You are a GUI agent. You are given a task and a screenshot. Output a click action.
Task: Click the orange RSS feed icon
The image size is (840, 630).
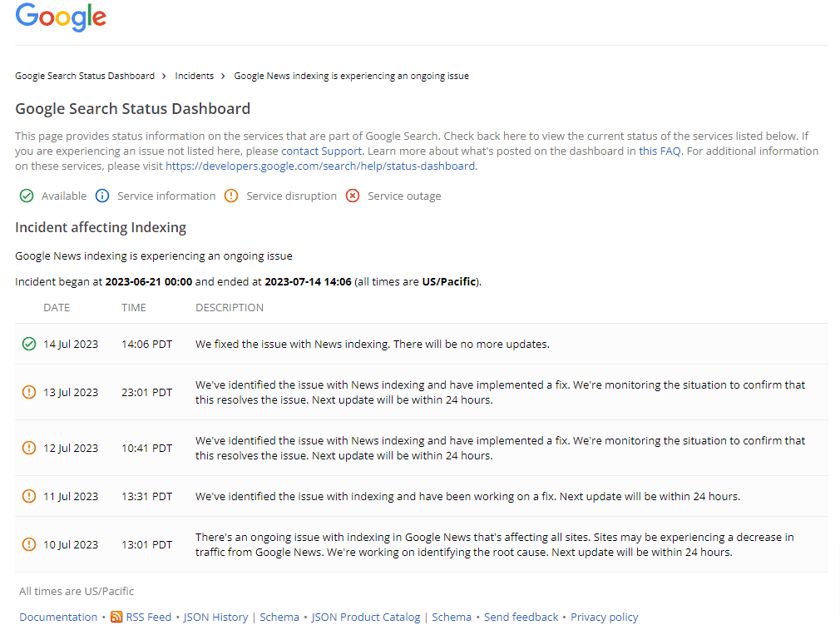coord(116,617)
